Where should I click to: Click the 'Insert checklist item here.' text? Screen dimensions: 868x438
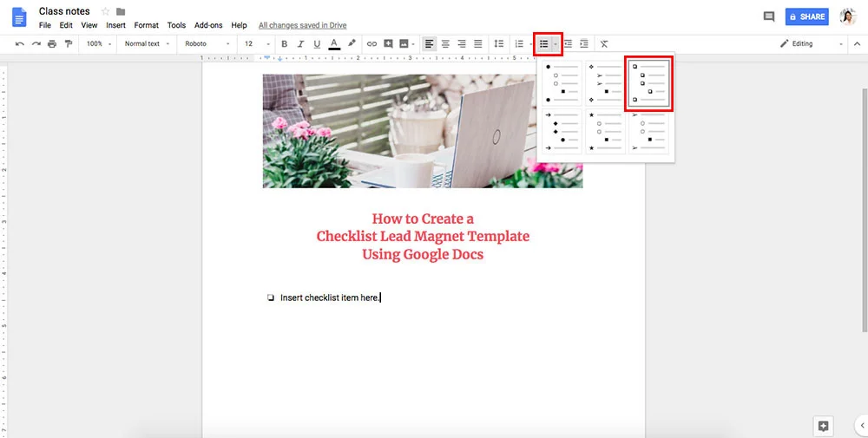click(x=330, y=297)
